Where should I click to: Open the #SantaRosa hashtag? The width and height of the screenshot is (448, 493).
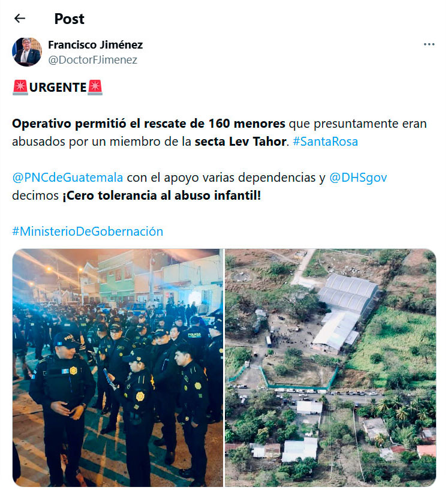click(x=326, y=142)
